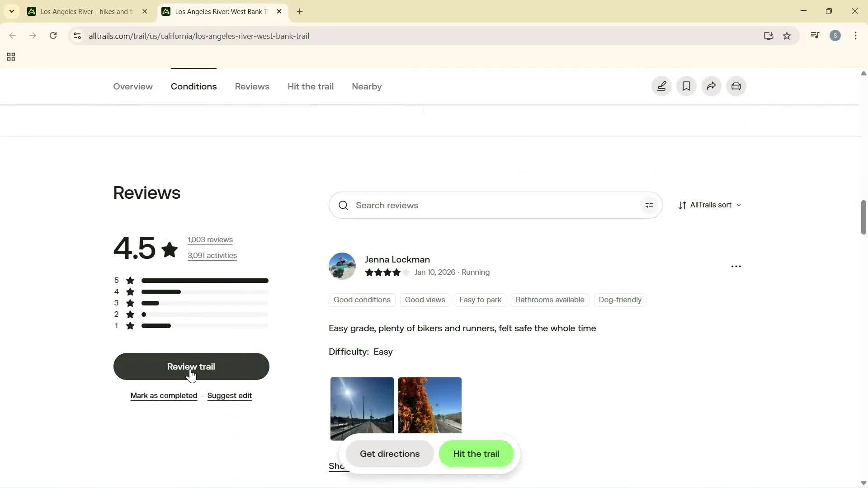Toggle the Bathrooms available tag
868x488 pixels.
[550, 300]
